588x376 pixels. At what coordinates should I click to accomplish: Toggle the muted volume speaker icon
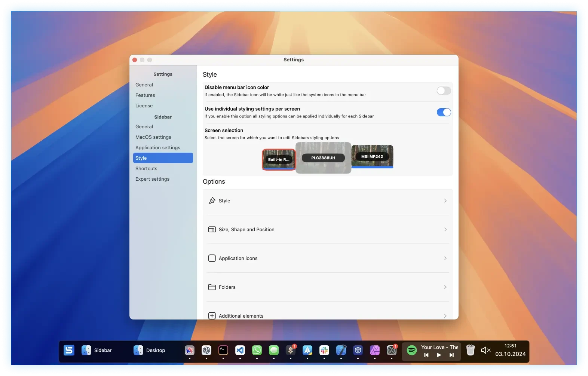click(486, 350)
